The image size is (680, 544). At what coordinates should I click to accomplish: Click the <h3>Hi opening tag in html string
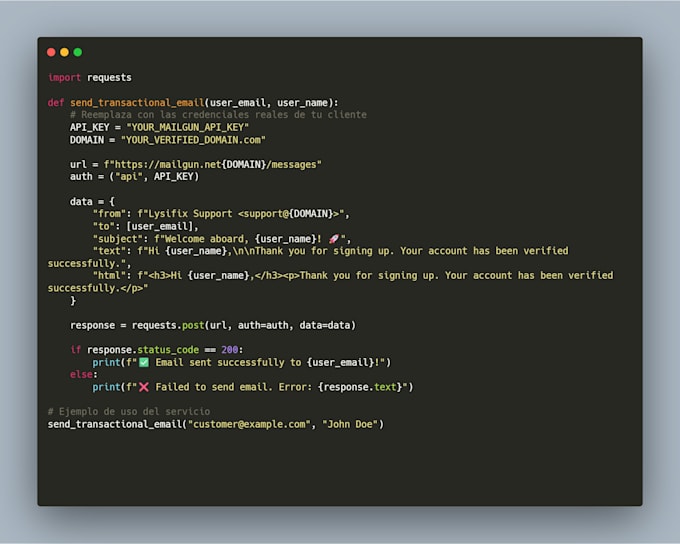pyautogui.click(x=165, y=276)
